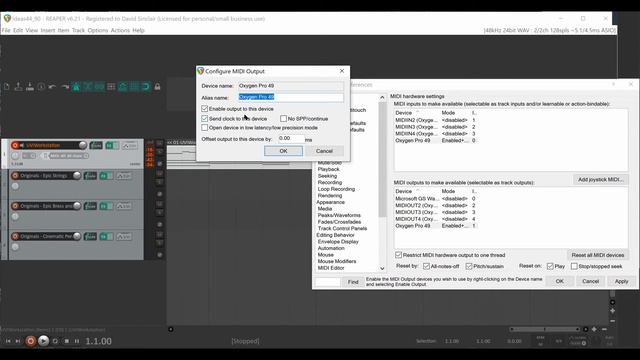Arm the Originals - Cinematic Percussion track
The width and height of the screenshot is (640, 360).
click(x=15, y=236)
